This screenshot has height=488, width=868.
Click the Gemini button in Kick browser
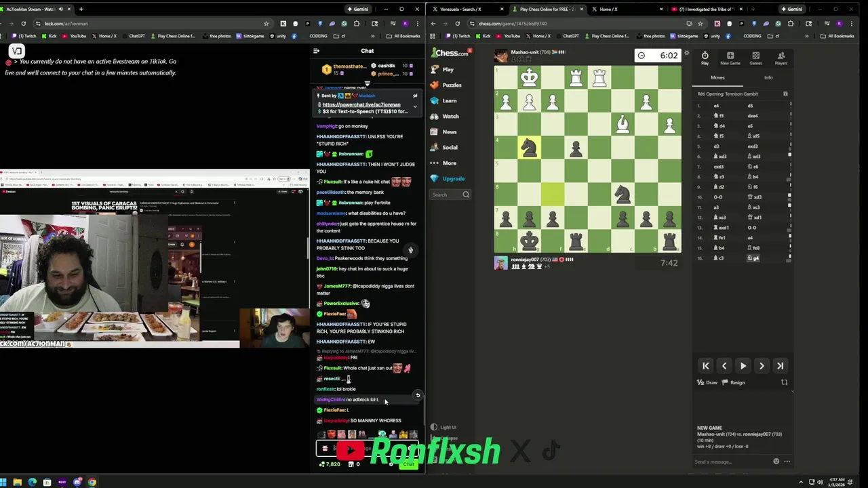click(358, 9)
